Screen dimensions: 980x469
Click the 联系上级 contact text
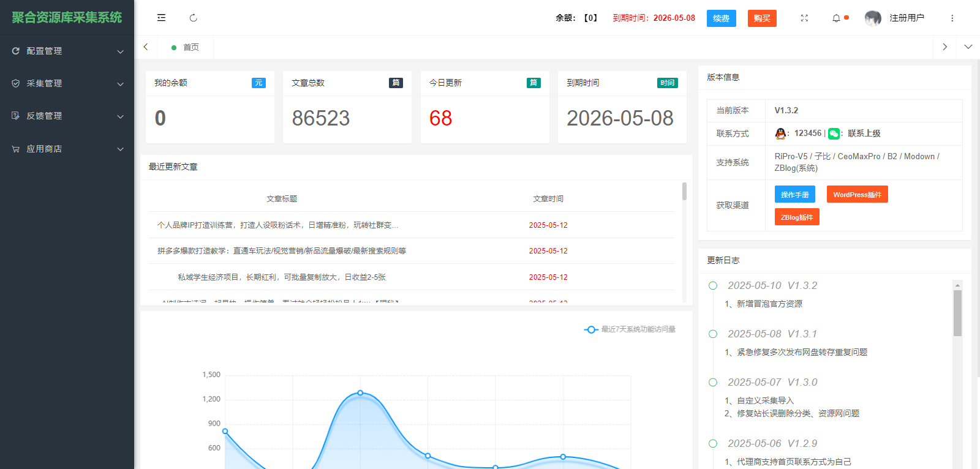[864, 133]
